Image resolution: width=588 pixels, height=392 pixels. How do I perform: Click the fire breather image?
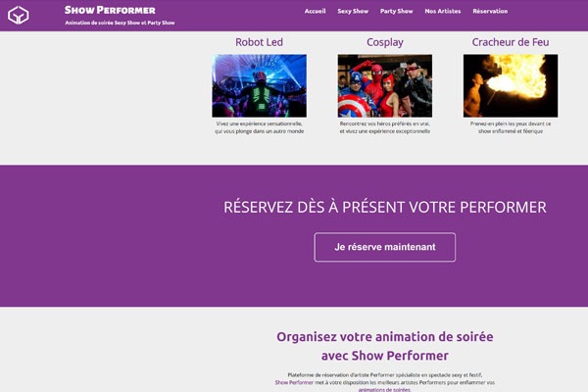511,85
